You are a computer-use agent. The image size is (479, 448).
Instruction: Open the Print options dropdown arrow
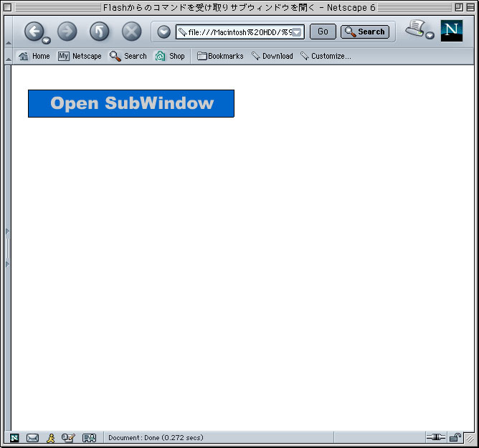click(x=430, y=35)
